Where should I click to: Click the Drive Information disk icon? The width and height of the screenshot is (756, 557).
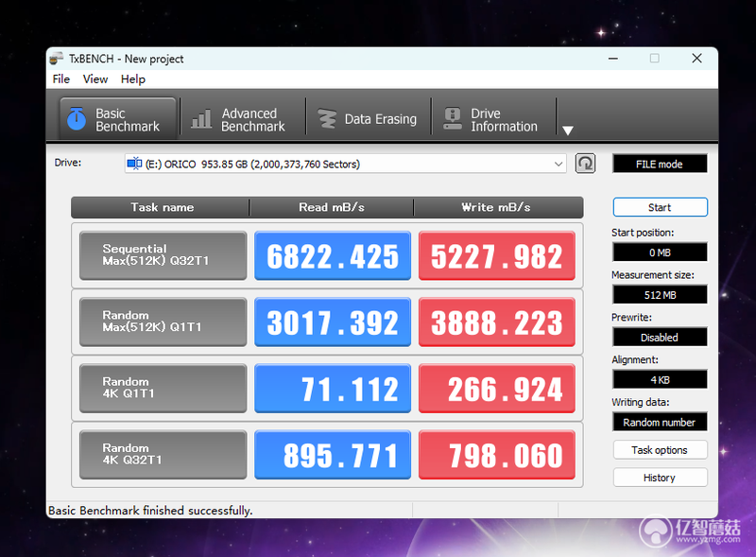(x=453, y=119)
